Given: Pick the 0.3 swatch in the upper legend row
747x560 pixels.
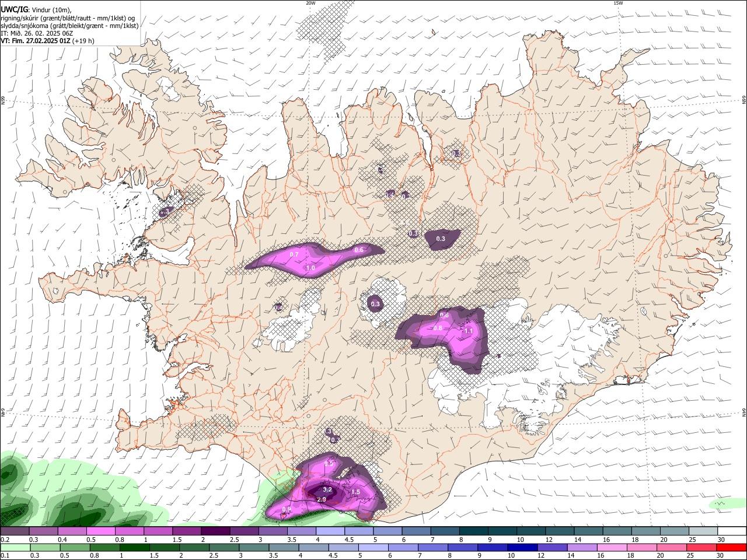Looking at the screenshot, I should (x=43, y=531).
